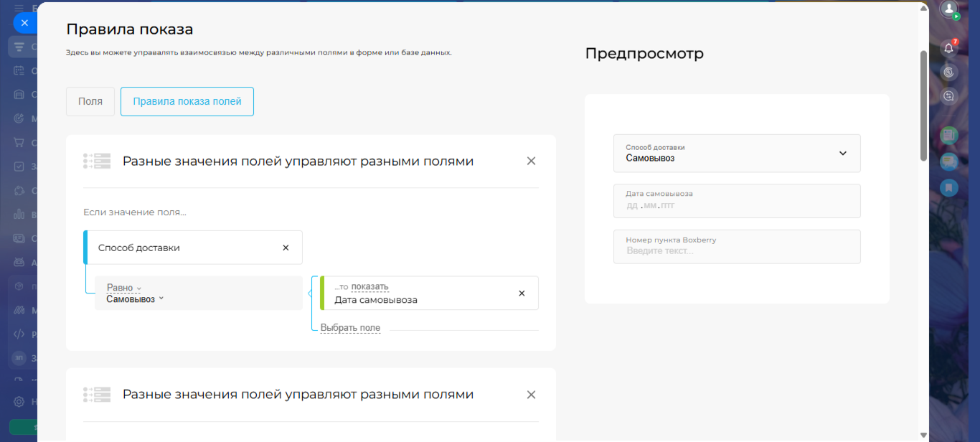980x442 pixels.
Task: Switch to the 'Поля' tab
Action: tap(90, 102)
